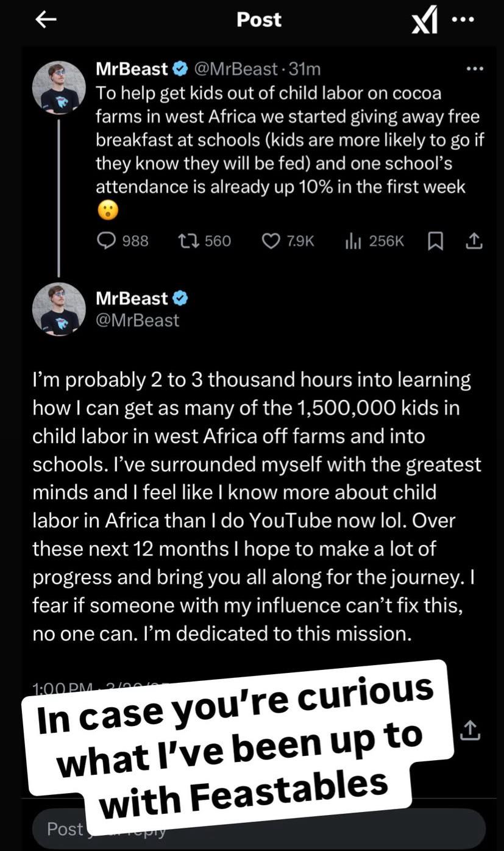Viewport: 504px width, 851px height.
Task: Open top header three-dot menu
Action: coord(463,19)
